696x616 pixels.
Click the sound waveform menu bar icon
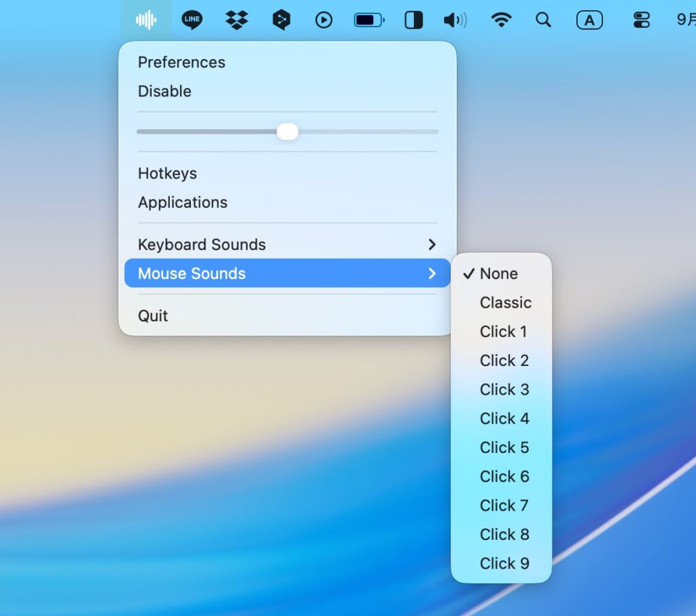tap(146, 20)
